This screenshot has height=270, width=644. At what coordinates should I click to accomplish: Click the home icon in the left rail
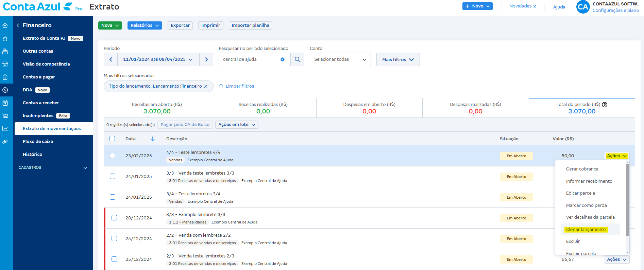5,25
